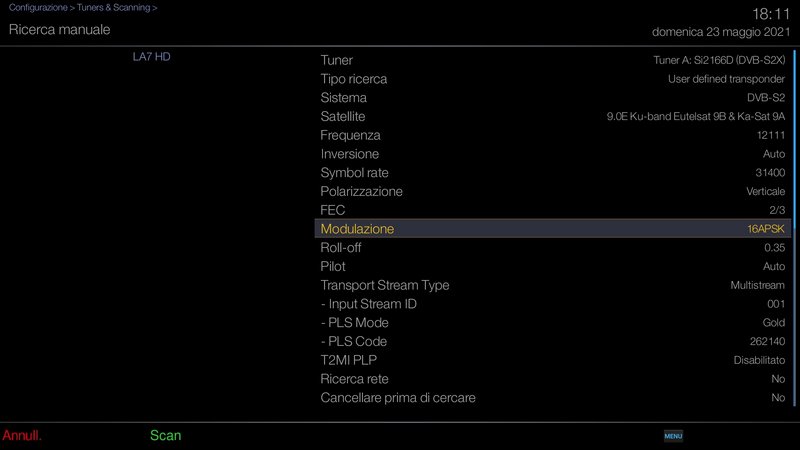The image size is (800, 450).
Task: Select the Ricerca rete row
Action: tap(553, 379)
